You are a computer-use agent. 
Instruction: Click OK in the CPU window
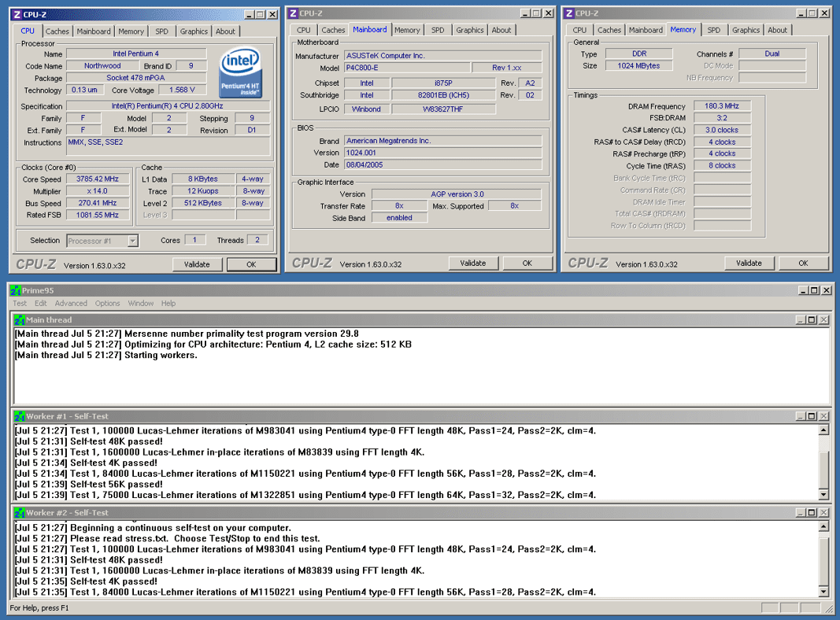click(x=251, y=264)
